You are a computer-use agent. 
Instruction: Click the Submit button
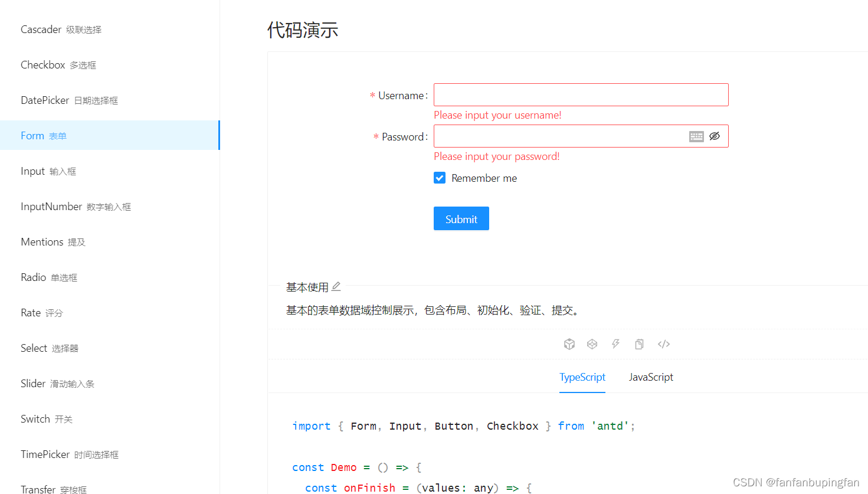tap(461, 218)
